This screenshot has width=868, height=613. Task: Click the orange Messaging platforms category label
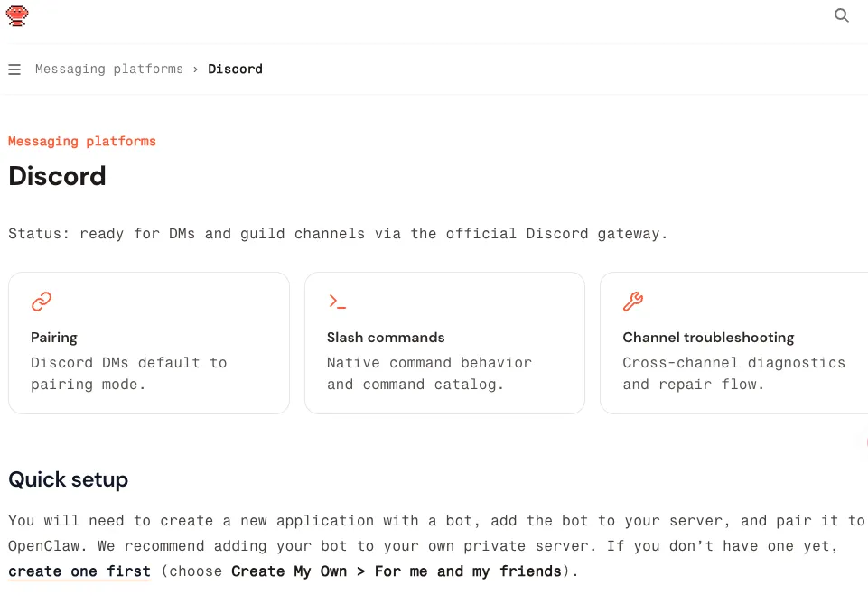(82, 141)
